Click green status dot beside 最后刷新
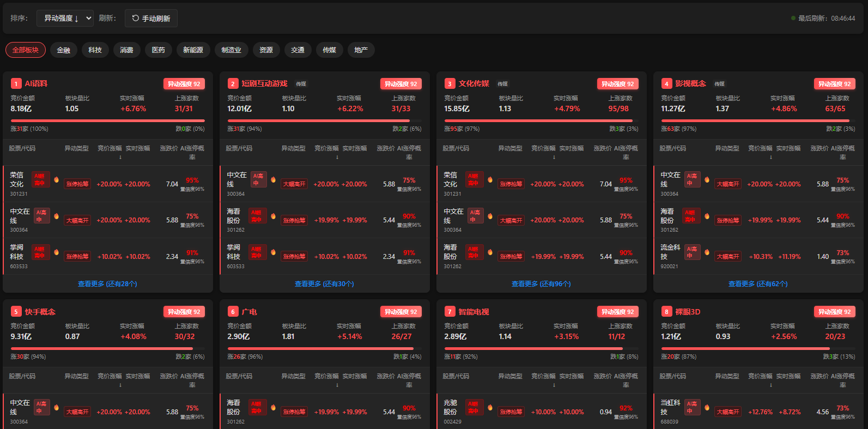Screen dimensions: 868x429 coord(793,18)
